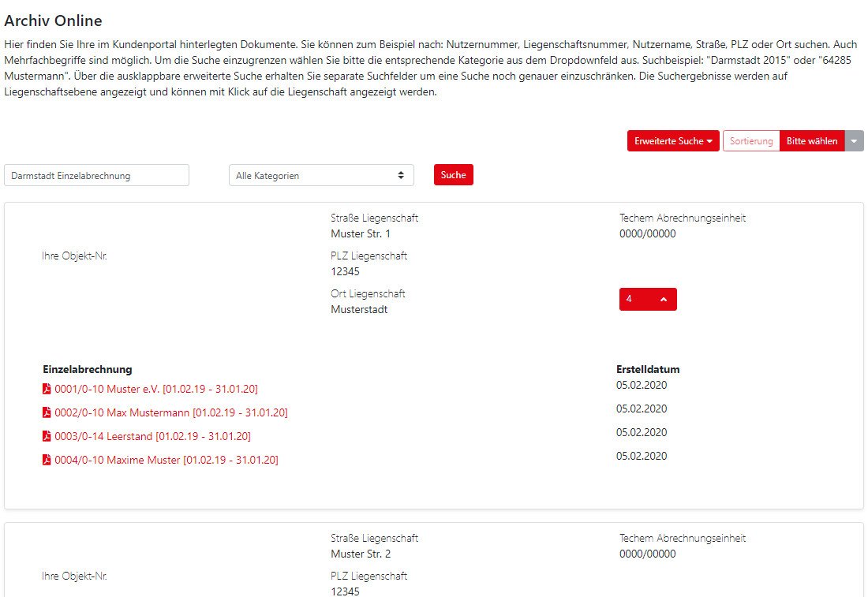Open the Alle Kategorien dropdown
Image resolution: width=868 pixels, height=597 pixels.
[321, 175]
